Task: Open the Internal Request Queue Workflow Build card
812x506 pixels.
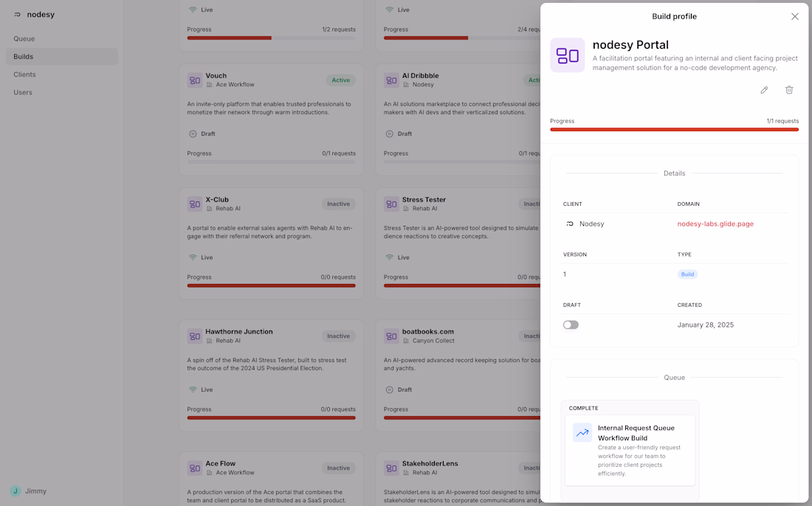Action: [x=630, y=450]
